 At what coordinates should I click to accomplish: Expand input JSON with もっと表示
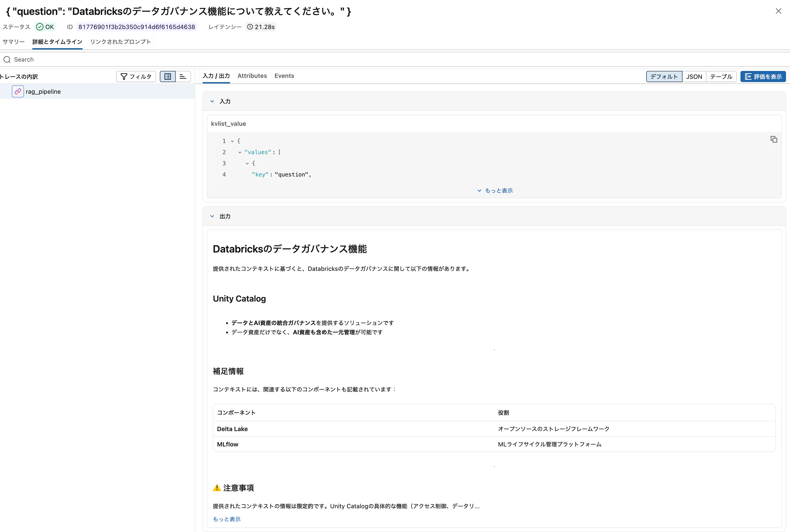494,190
